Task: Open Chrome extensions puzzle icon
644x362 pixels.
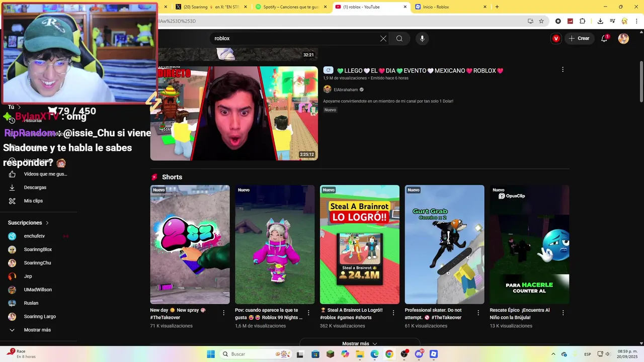Action: [x=583, y=21]
